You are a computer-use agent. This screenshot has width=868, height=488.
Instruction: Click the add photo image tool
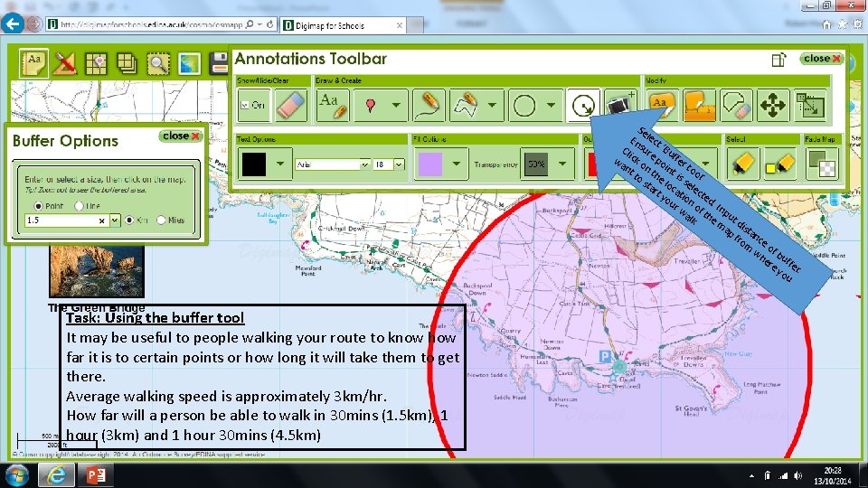tap(620, 105)
